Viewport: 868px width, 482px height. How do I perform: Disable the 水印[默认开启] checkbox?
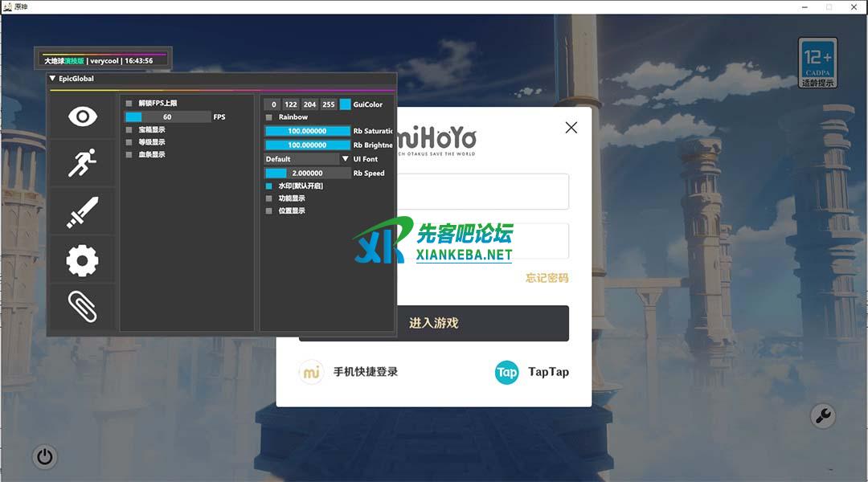coord(269,186)
